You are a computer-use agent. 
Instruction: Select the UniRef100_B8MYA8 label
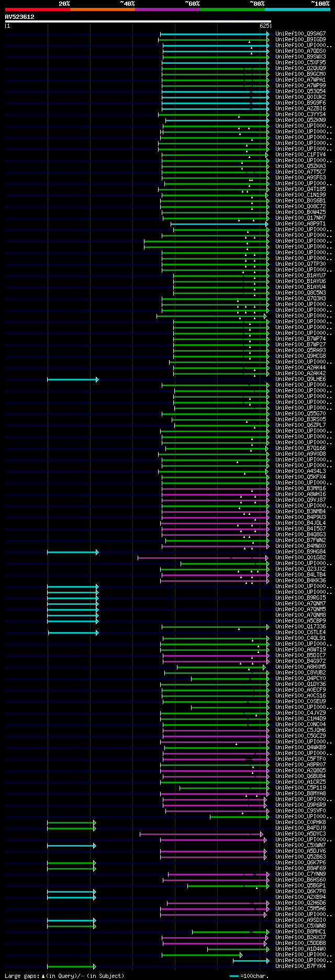300,794
